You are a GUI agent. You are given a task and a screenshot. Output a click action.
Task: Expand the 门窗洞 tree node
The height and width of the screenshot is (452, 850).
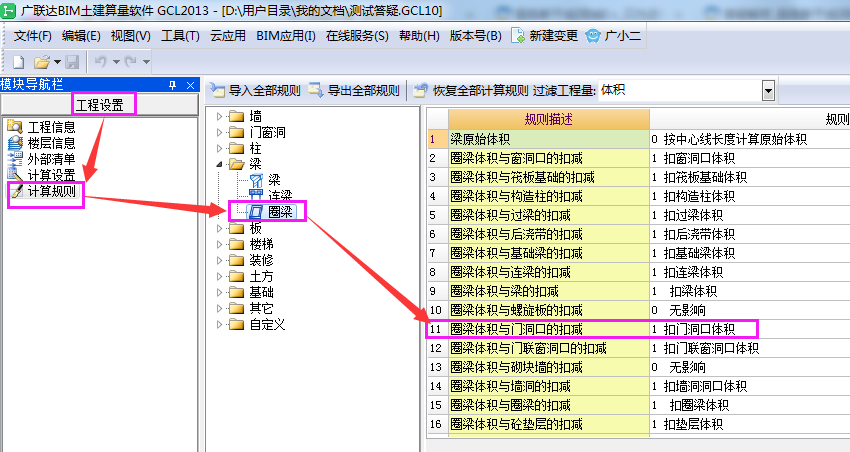tap(220, 132)
